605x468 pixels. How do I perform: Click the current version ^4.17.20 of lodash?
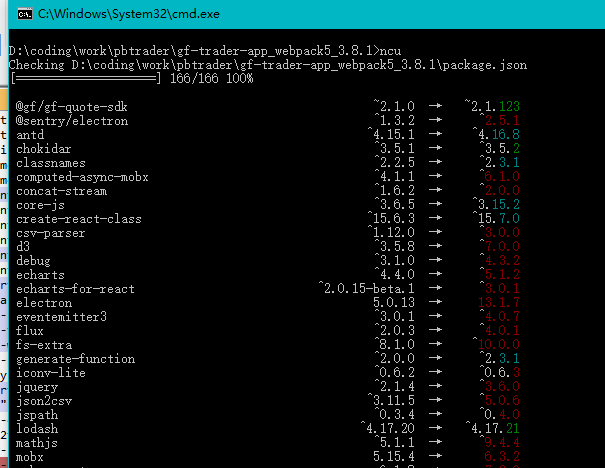(388, 428)
